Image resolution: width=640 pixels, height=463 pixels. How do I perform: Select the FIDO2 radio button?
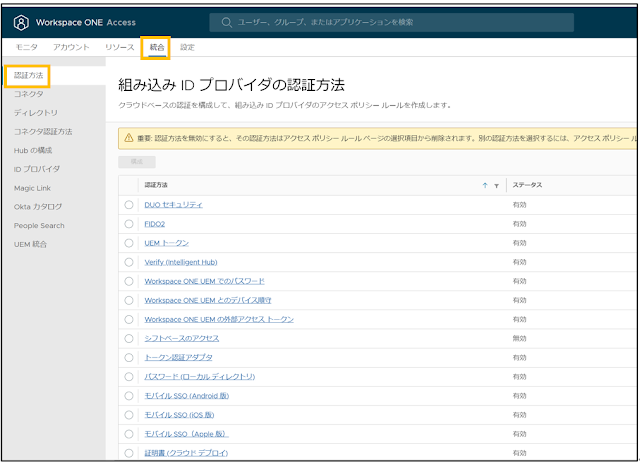coord(129,224)
